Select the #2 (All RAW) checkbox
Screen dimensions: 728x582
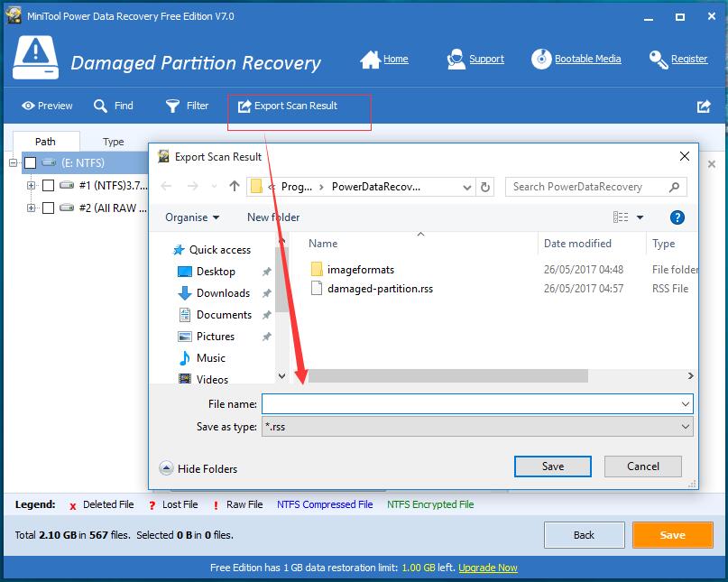tap(48, 208)
